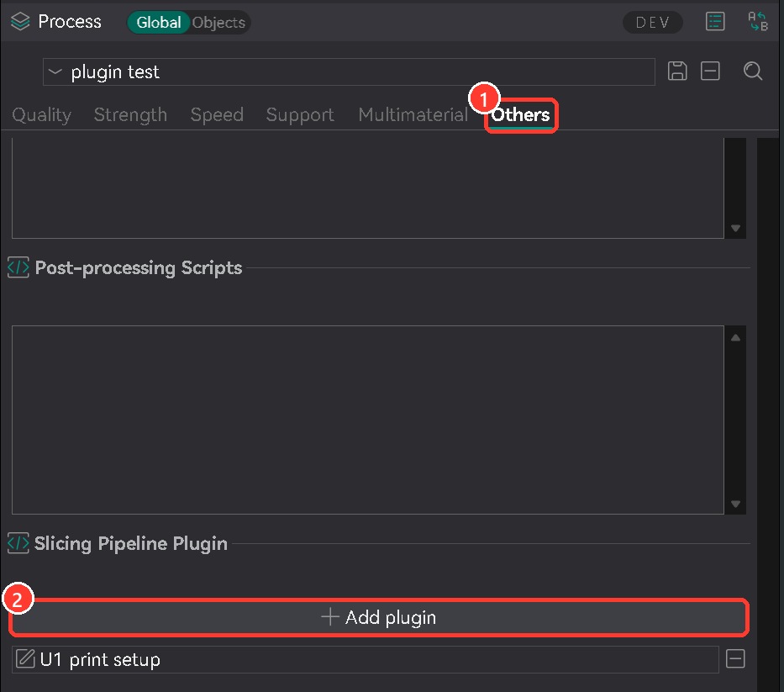
Task: Switch to the Support tab
Action: [300, 115]
